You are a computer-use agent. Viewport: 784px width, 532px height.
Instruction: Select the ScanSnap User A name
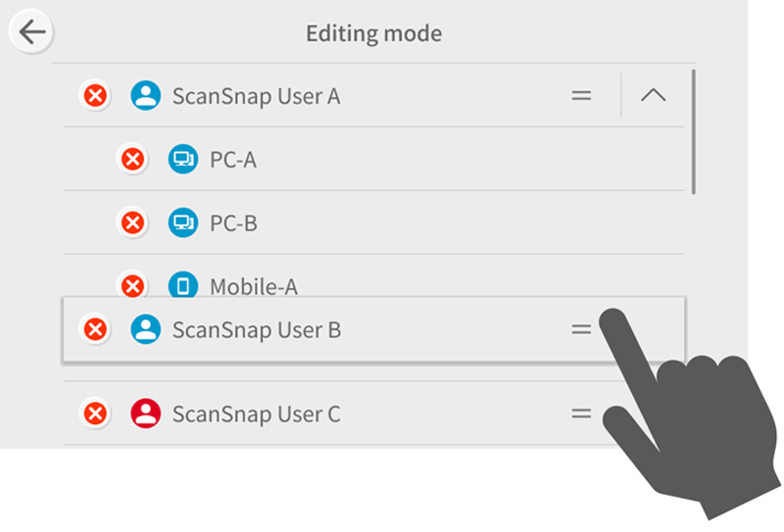pos(256,96)
